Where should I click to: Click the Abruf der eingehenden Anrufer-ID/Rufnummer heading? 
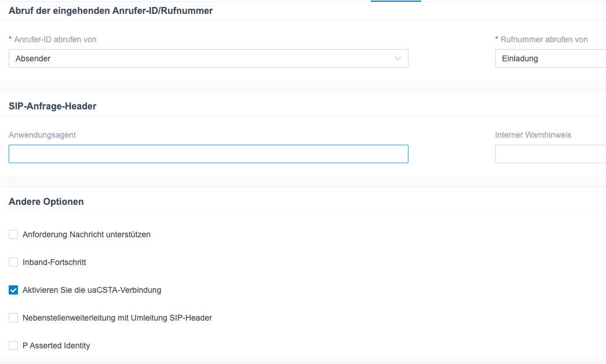(x=111, y=10)
